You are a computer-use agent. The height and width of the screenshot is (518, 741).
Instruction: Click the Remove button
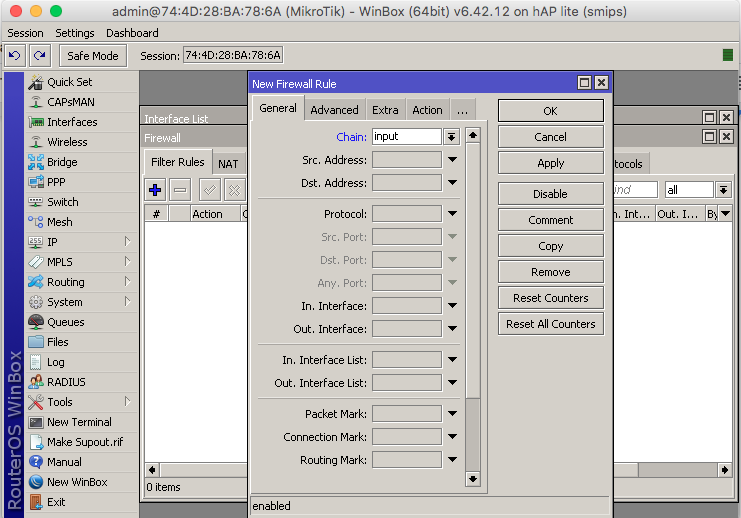[x=551, y=272]
